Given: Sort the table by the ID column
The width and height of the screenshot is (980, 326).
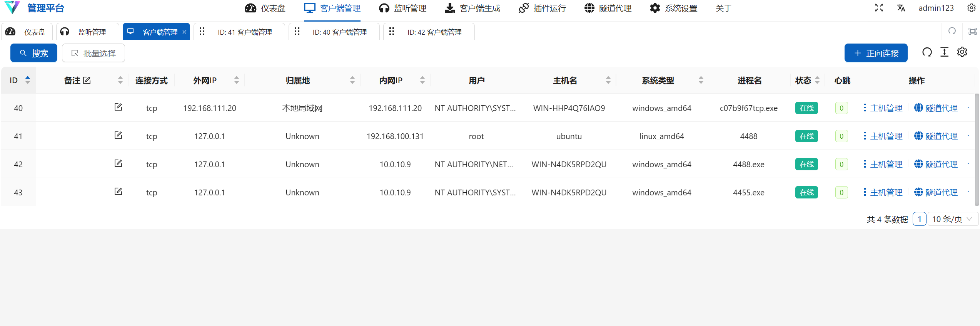Looking at the screenshot, I should coord(27,80).
